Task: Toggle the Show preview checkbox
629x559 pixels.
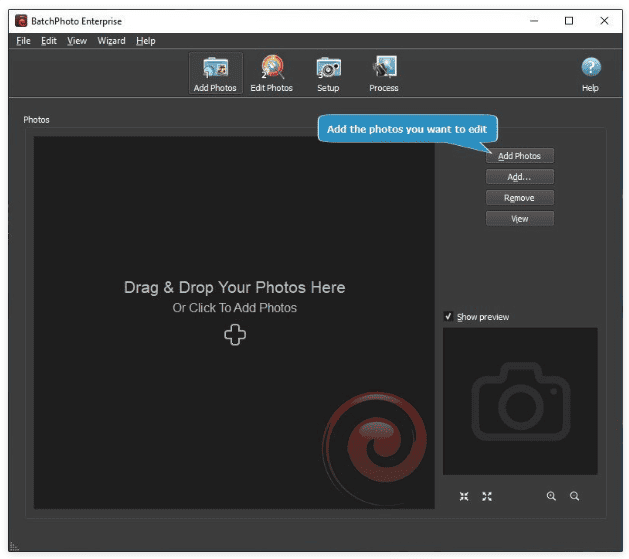Action: [x=448, y=316]
